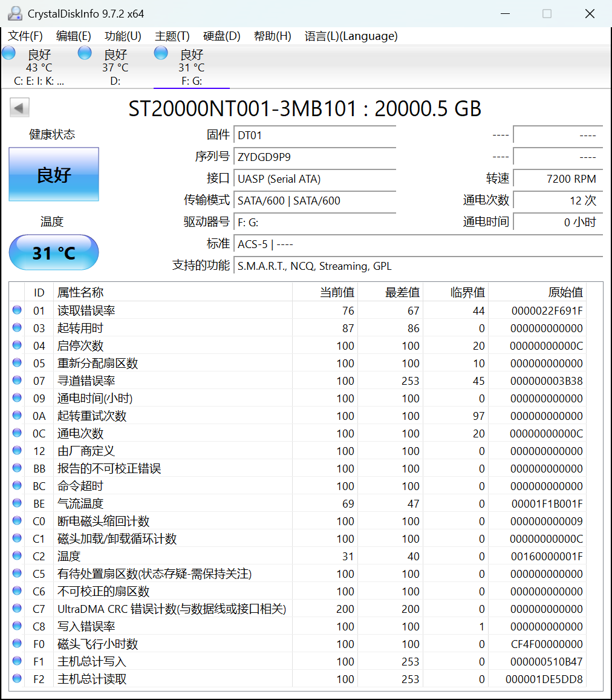This screenshot has height=700, width=612.
Task: Click the 良好 health status button
Action: [x=54, y=174]
